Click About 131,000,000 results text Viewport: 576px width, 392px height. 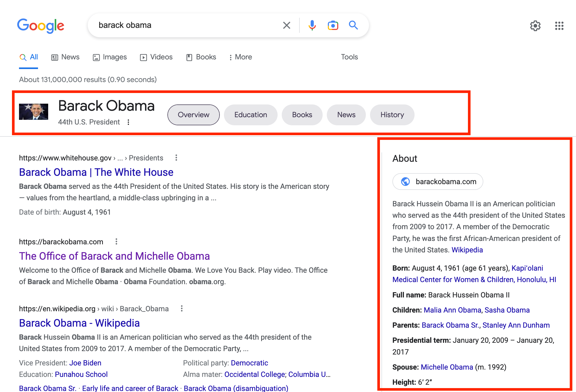click(88, 79)
